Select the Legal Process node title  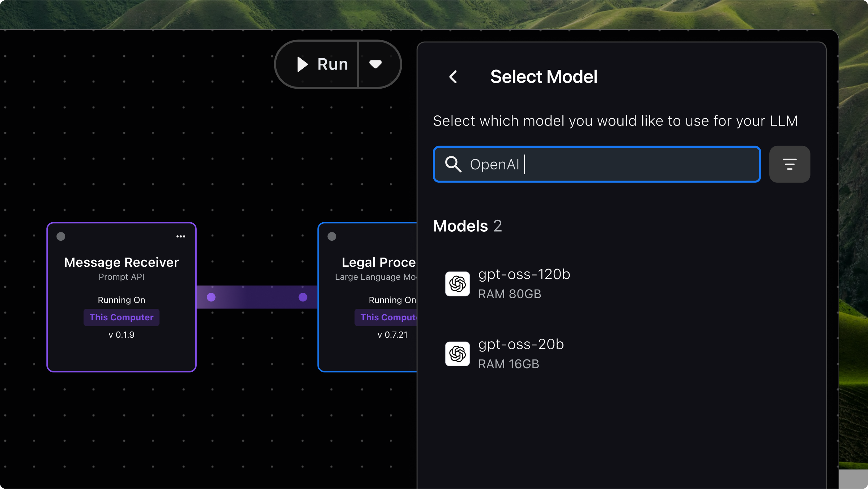point(379,262)
